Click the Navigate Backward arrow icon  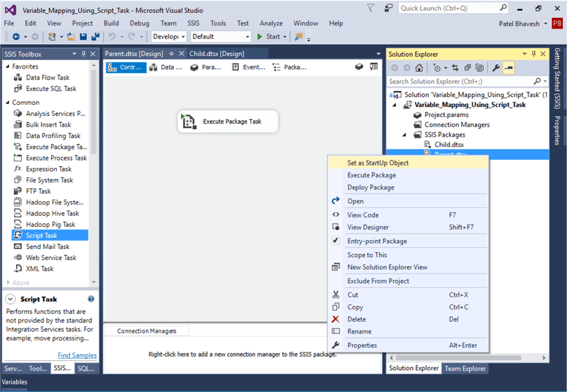click(x=16, y=36)
